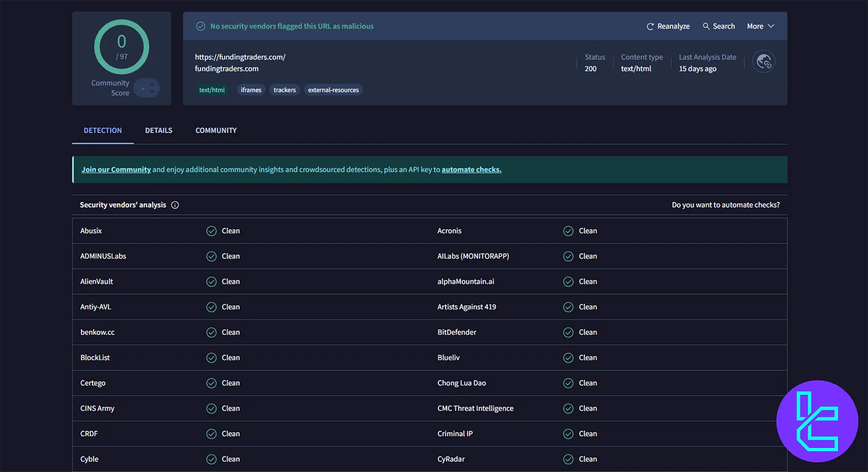Click the Clean checkmark next to Abusix
This screenshot has height=472, width=868.
point(211,231)
